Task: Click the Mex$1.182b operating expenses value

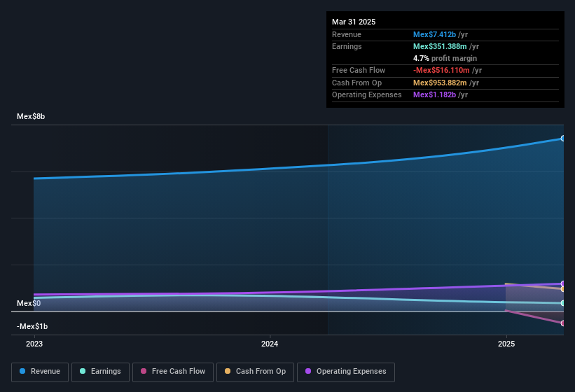Action: [434, 95]
